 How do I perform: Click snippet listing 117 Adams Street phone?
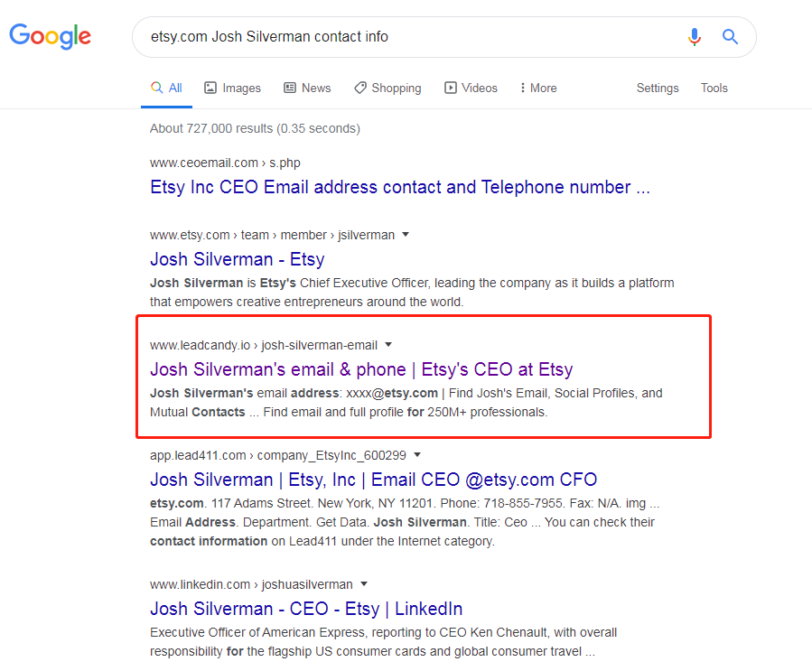point(405,522)
